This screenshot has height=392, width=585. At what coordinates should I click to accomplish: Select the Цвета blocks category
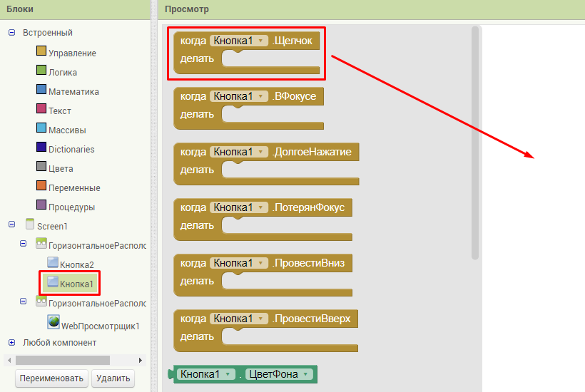click(x=61, y=168)
